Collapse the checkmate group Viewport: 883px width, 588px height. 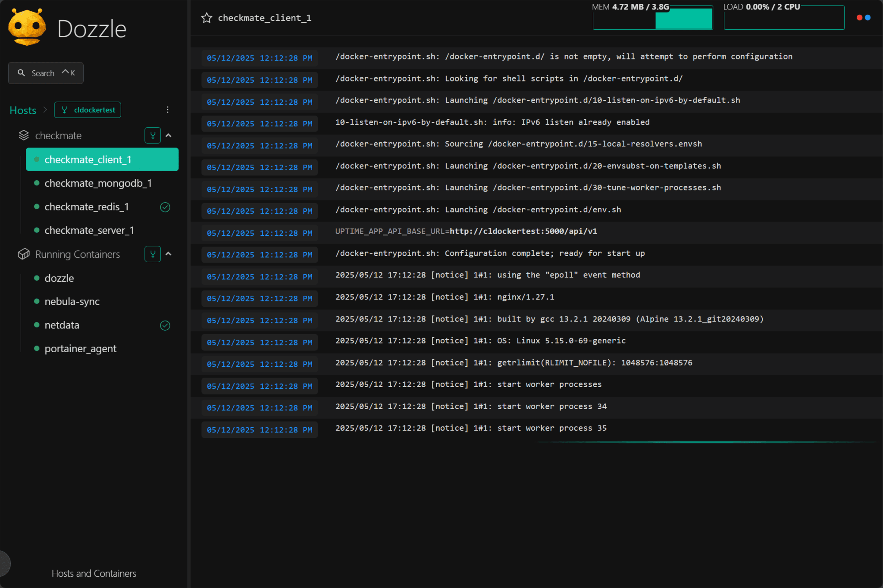(169, 135)
